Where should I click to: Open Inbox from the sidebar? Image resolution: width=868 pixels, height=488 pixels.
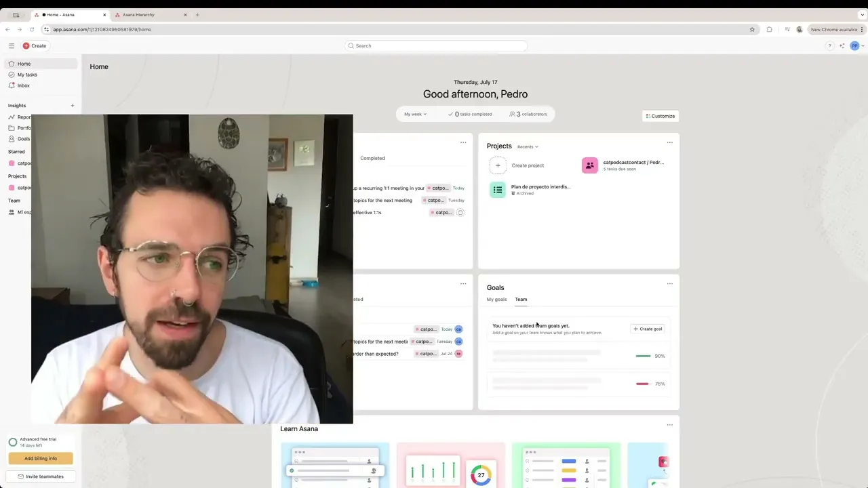coord(23,85)
